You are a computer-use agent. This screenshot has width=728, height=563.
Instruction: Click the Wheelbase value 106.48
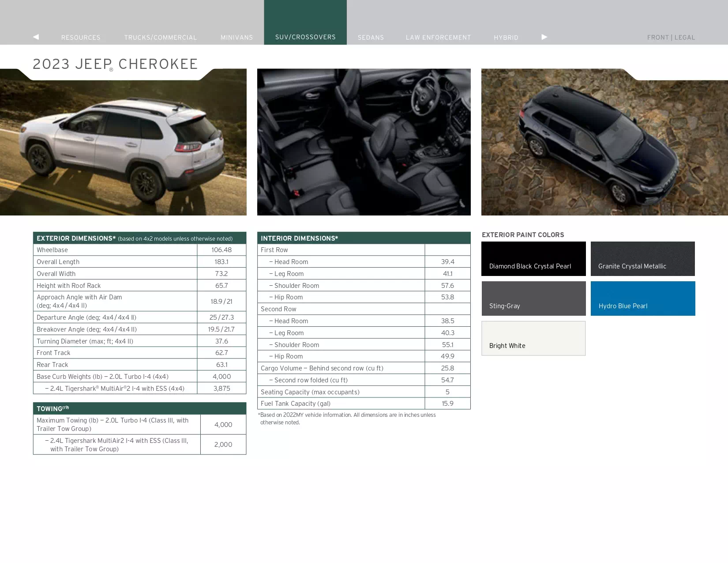point(221,250)
